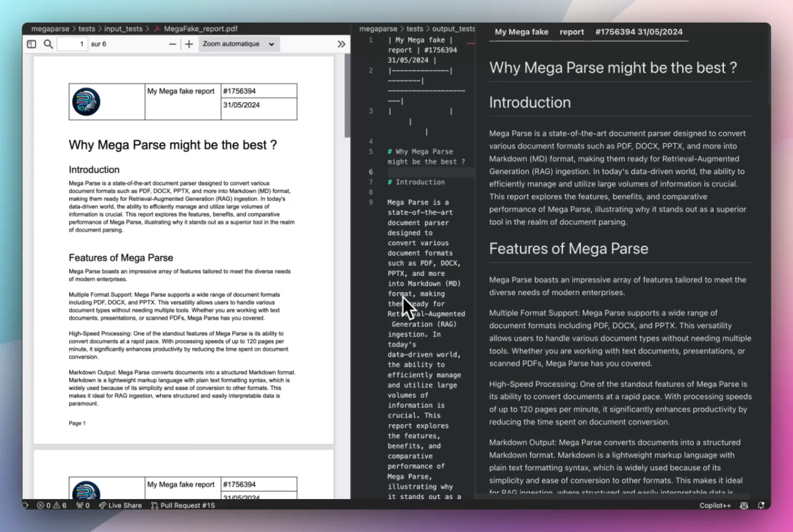Start Live Share from status bar
The height and width of the screenshot is (532, 793).
pyautogui.click(x=120, y=506)
